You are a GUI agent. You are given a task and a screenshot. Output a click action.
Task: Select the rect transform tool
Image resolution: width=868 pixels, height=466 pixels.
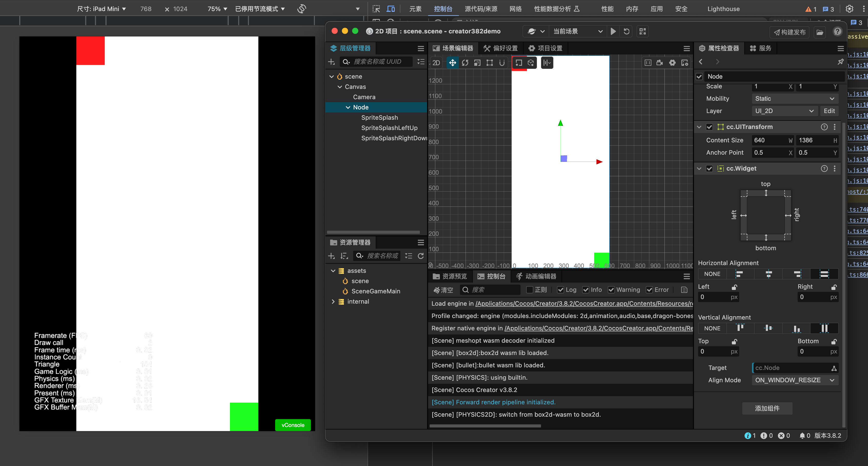(x=489, y=63)
